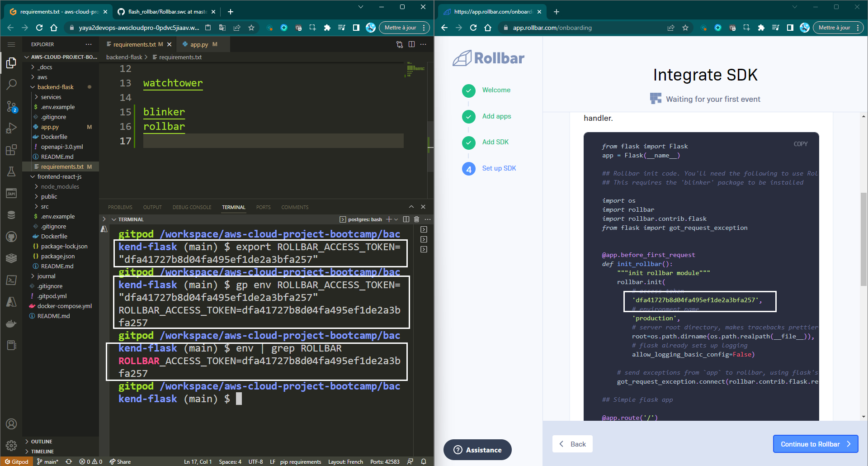This screenshot has height=466, width=868.
Task: Open Gitpod button in status bar
Action: coord(17,461)
